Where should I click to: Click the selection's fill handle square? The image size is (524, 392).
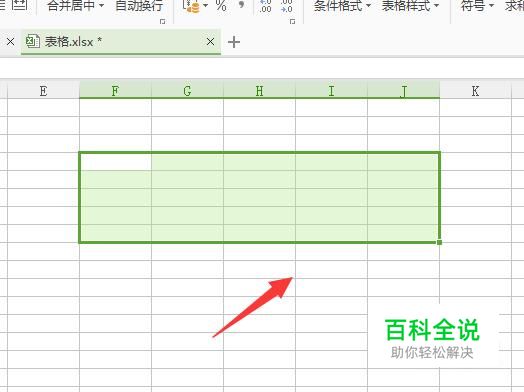point(439,242)
